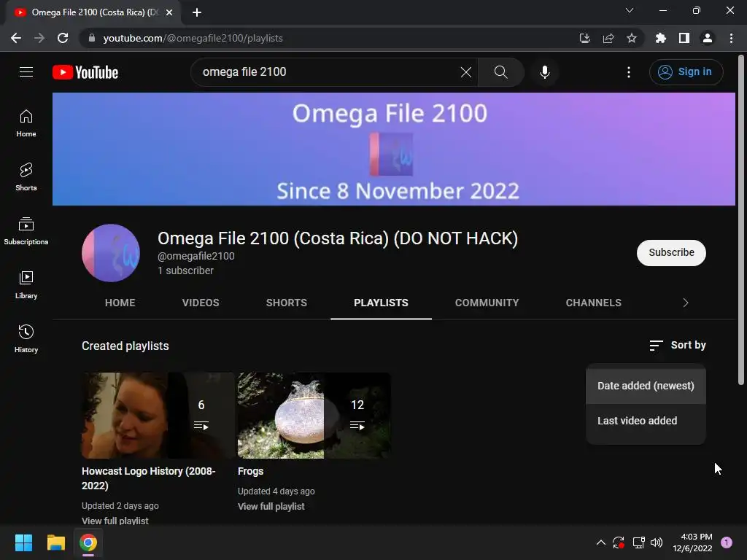Open the Windows Start menu

click(23, 542)
